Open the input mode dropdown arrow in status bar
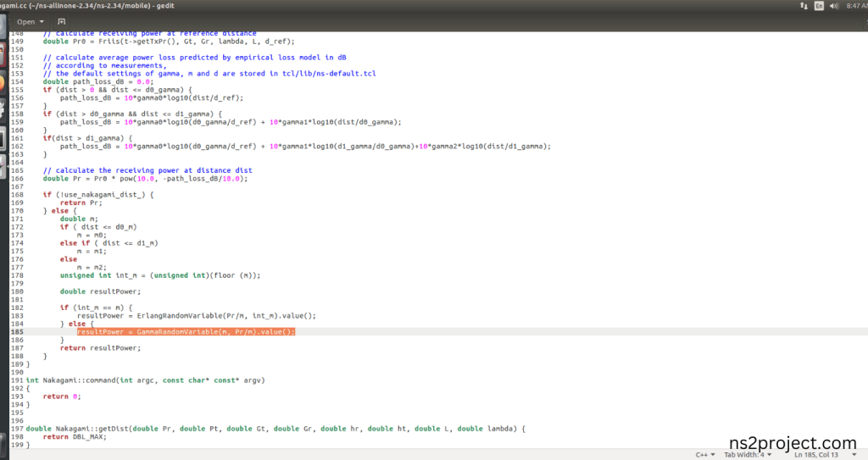 pos(854,455)
